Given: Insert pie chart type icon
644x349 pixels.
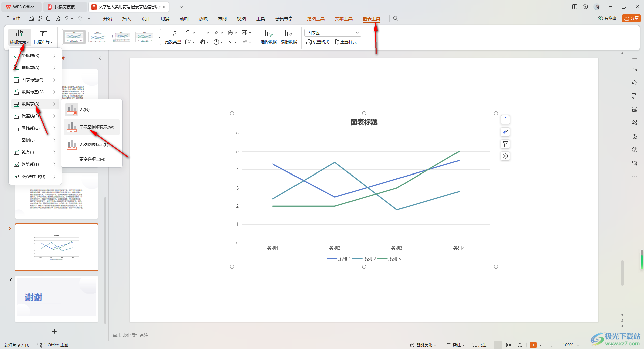Looking at the screenshot, I should [218, 42].
